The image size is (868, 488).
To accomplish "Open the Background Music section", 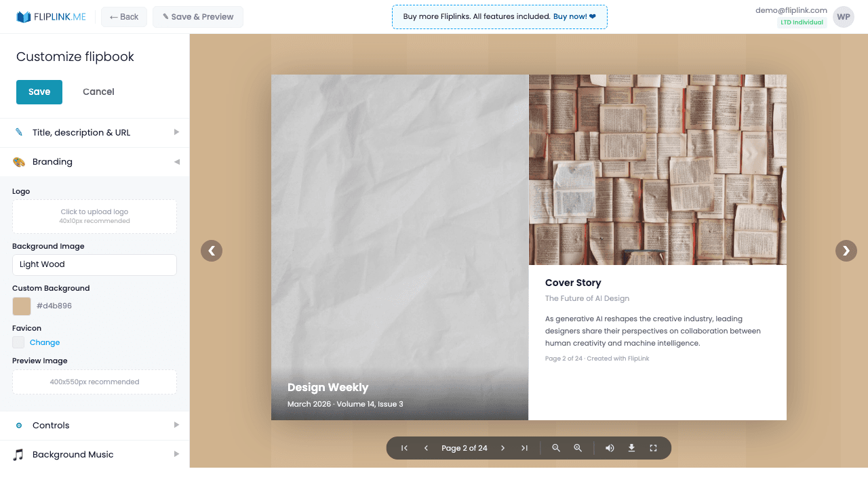I will coord(94,454).
